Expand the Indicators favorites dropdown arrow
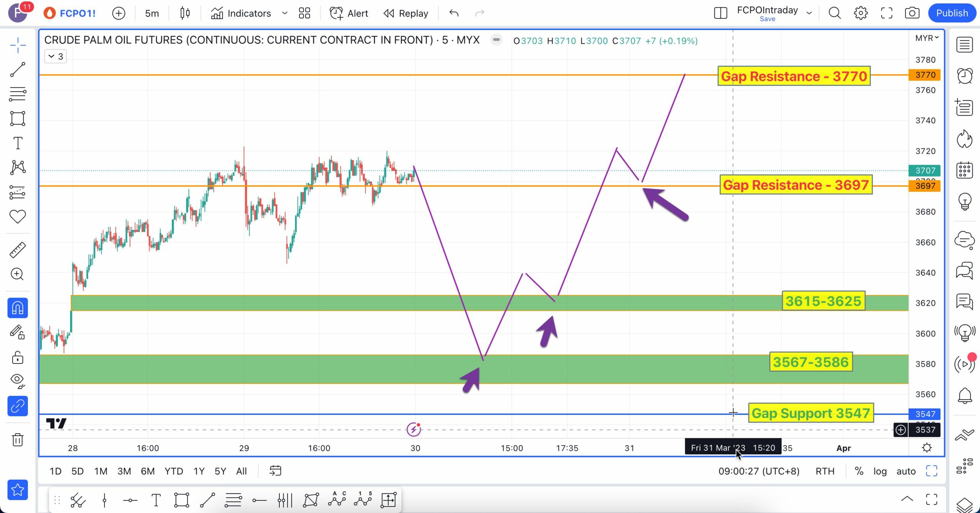Viewport: 980px width, 513px height. (x=284, y=13)
